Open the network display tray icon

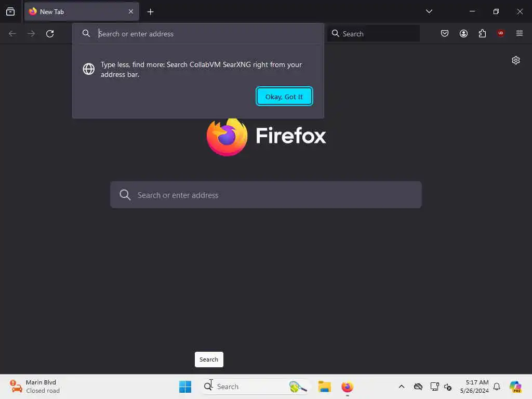[434, 387]
